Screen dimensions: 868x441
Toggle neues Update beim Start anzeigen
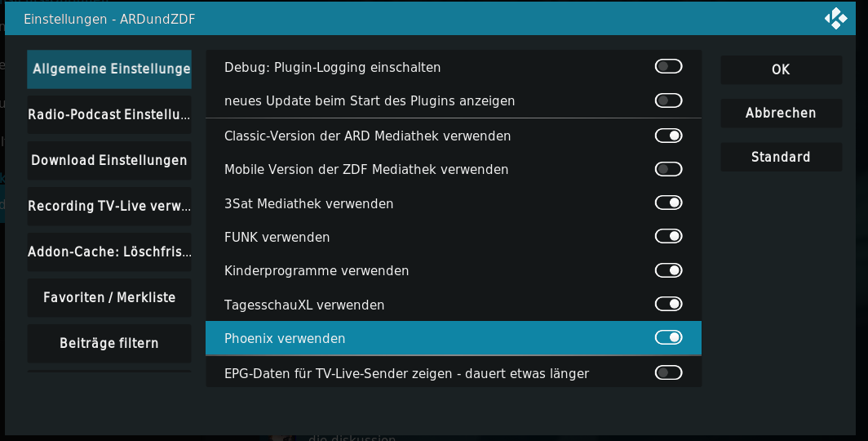[x=668, y=100]
